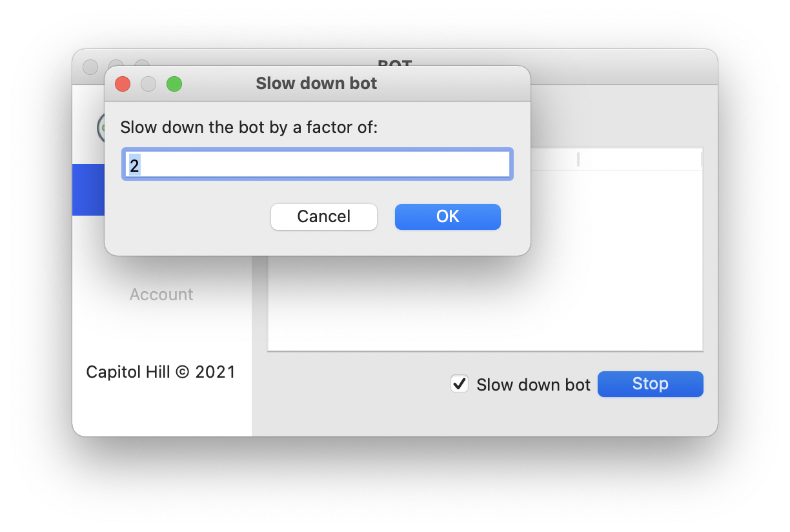Click the green zoom button on dialog
Image resolution: width=790 pixels, height=532 pixels.
point(174,84)
